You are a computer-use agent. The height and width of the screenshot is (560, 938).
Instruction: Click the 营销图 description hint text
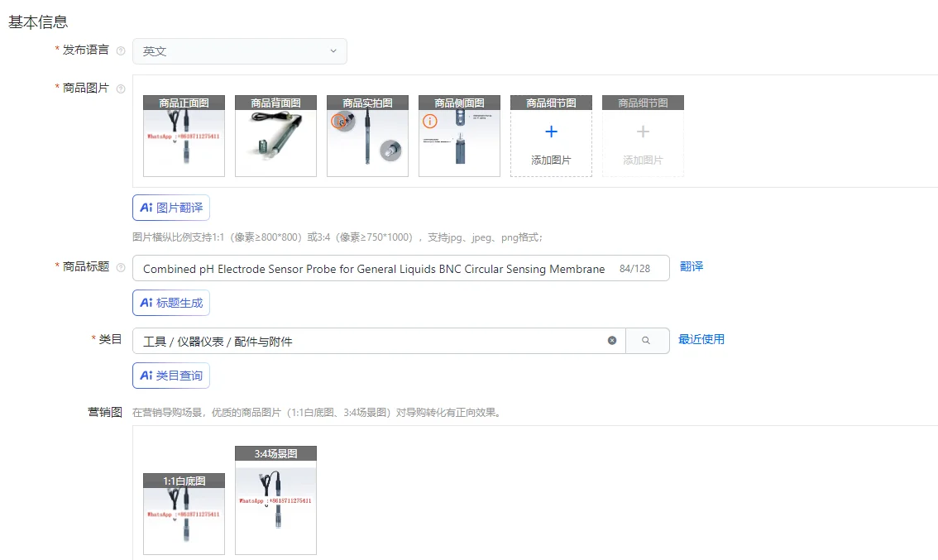pos(317,412)
